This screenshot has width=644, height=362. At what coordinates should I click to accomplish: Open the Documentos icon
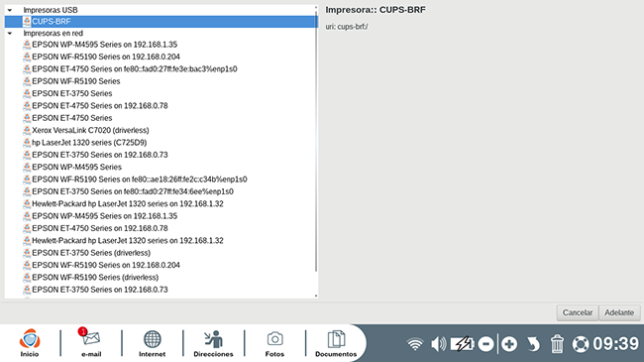[336, 343]
